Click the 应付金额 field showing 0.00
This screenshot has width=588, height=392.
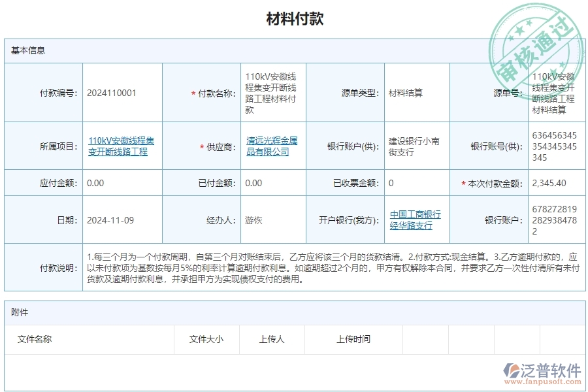(x=96, y=183)
